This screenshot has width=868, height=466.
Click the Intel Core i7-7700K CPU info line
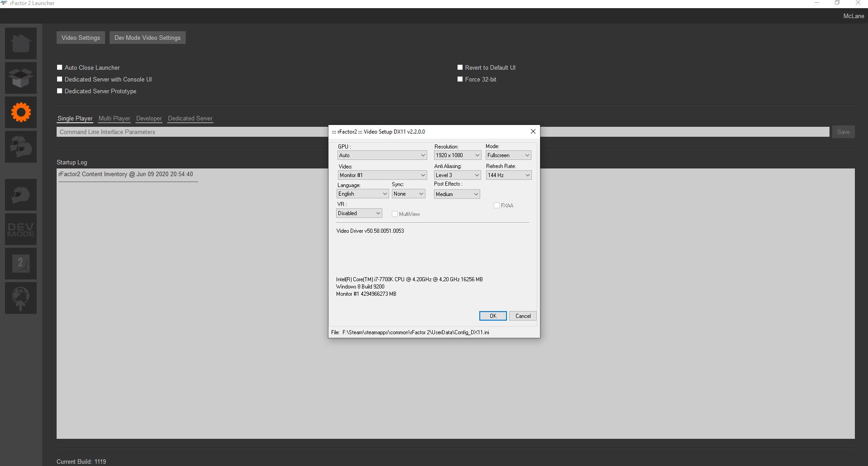(x=410, y=279)
